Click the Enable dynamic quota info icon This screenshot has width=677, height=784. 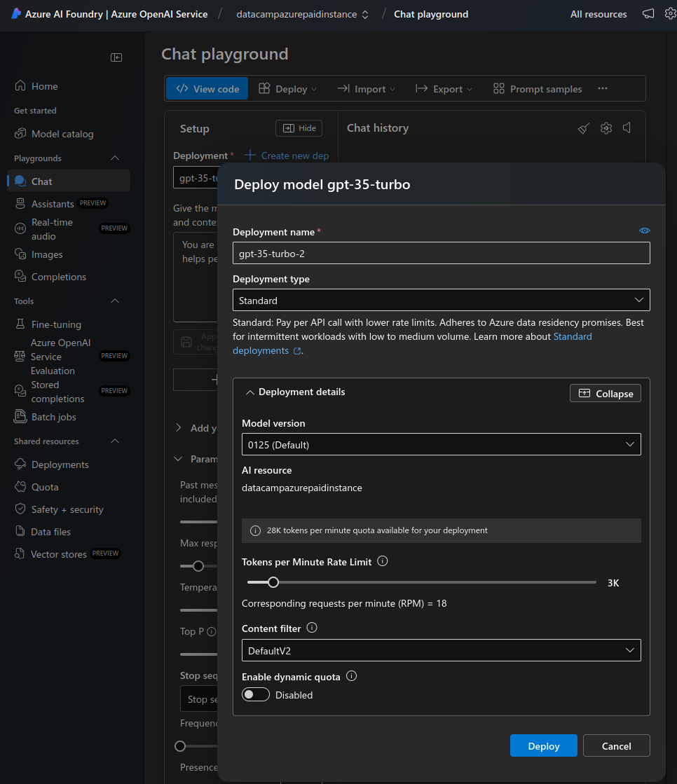[x=352, y=676]
